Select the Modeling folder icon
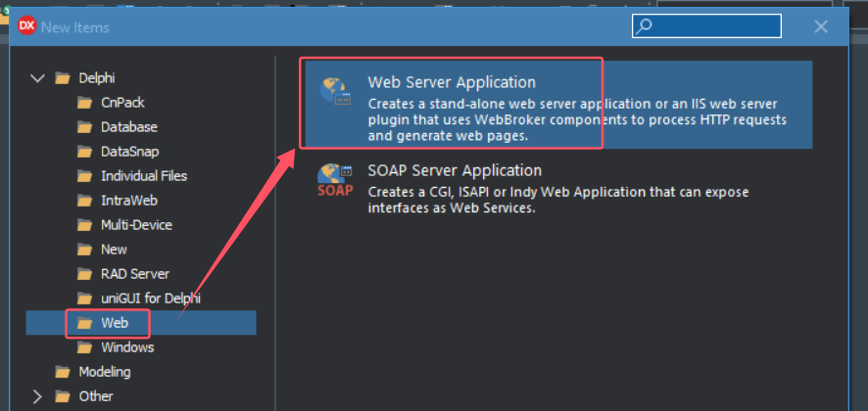 [x=63, y=372]
